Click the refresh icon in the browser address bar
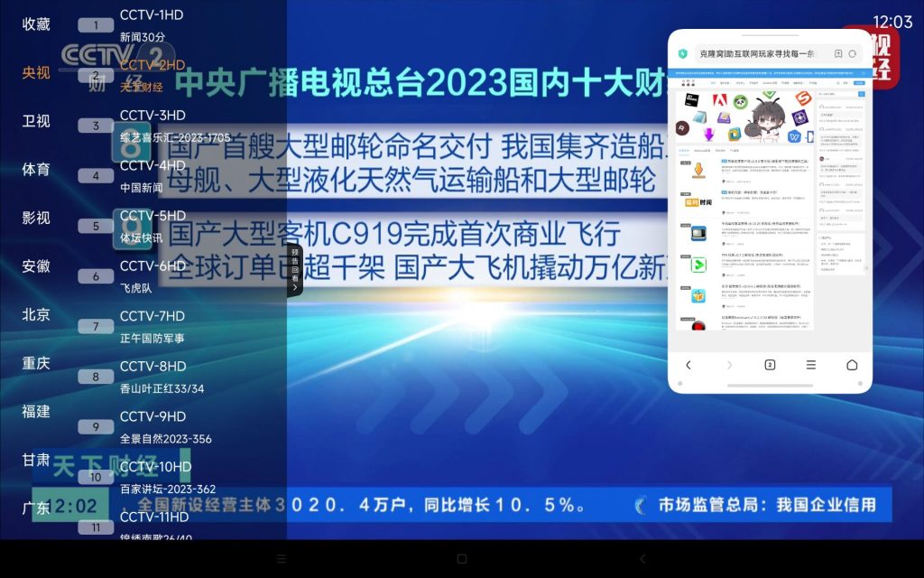The width and height of the screenshot is (924, 578). [853, 53]
